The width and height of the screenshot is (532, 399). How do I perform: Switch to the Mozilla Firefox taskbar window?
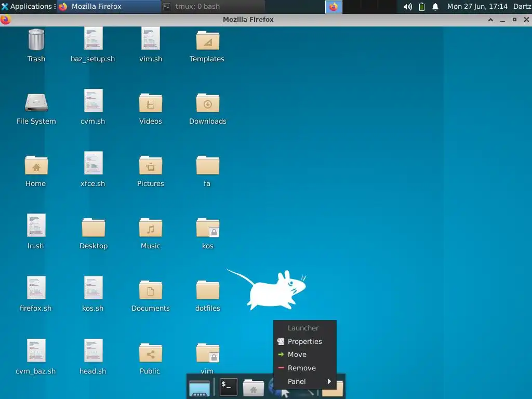109,6
